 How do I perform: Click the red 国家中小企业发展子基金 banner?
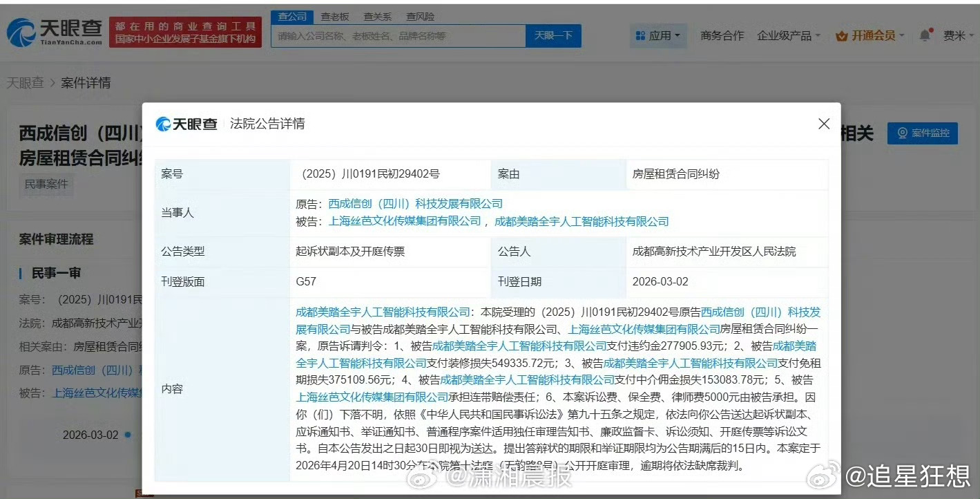coord(185,32)
